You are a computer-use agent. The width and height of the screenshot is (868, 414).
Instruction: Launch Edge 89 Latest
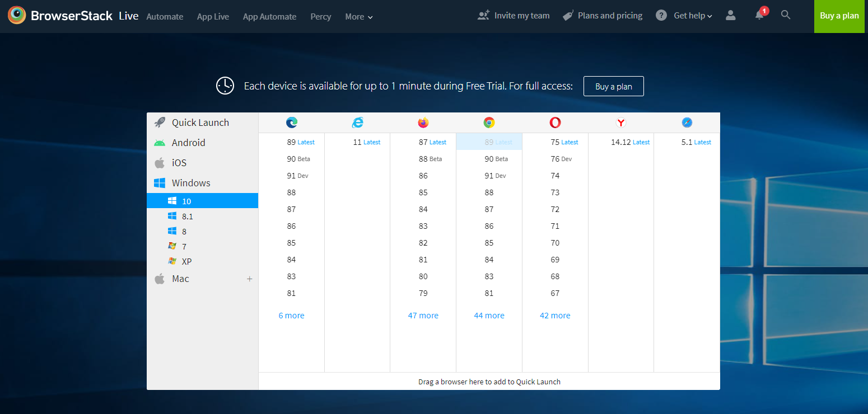[x=292, y=142]
